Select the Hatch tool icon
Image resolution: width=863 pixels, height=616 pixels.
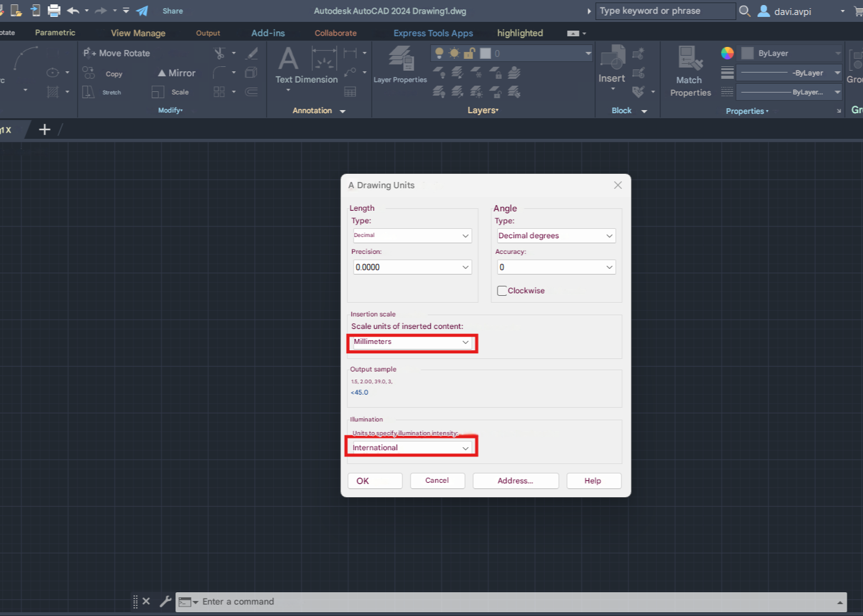pos(53,93)
